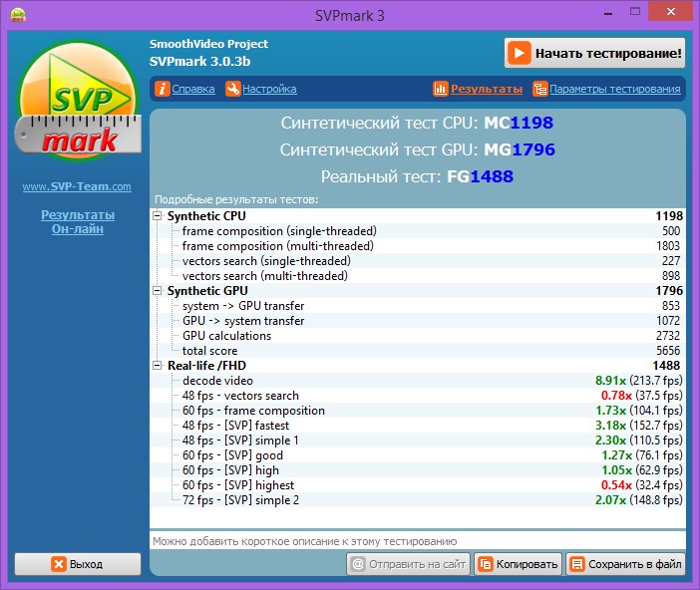Click the Выход red X icon
This screenshot has height=590, width=700.
pyautogui.click(x=59, y=564)
